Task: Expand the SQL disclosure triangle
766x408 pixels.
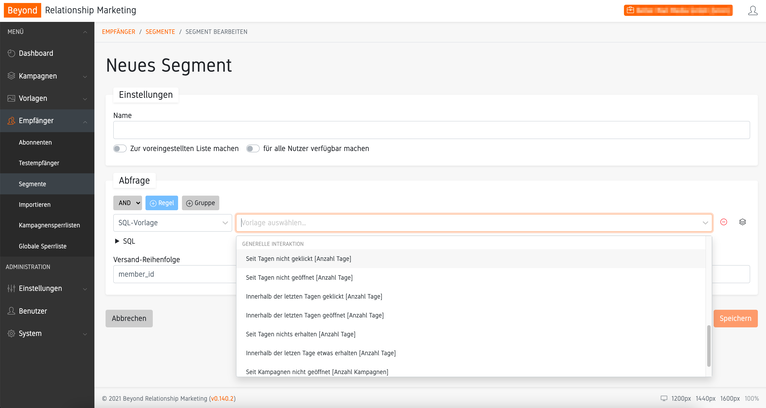Action: tap(116, 241)
